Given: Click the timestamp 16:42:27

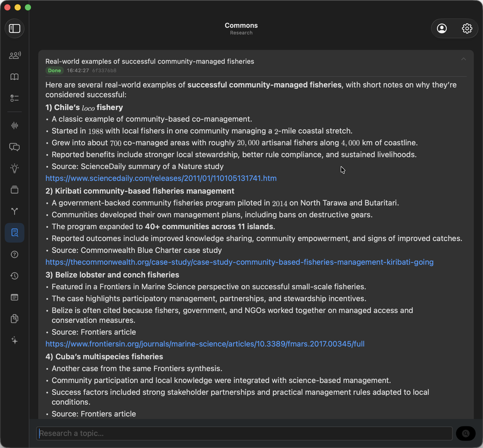Looking at the screenshot, I should pyautogui.click(x=78, y=71).
